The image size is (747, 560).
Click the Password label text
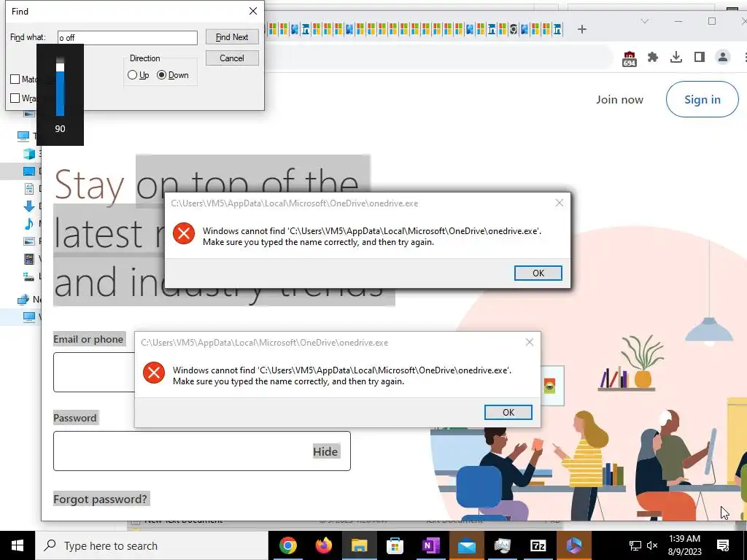click(x=75, y=418)
